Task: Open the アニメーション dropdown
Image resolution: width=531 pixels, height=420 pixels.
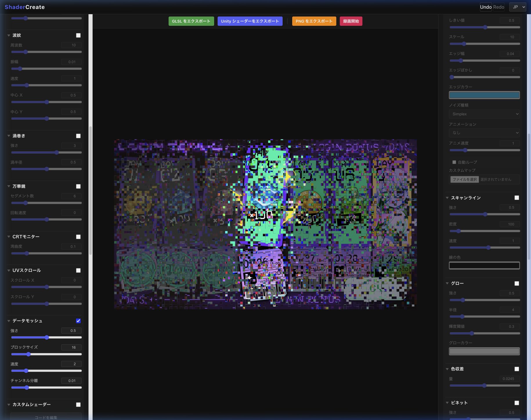Action: [484, 133]
